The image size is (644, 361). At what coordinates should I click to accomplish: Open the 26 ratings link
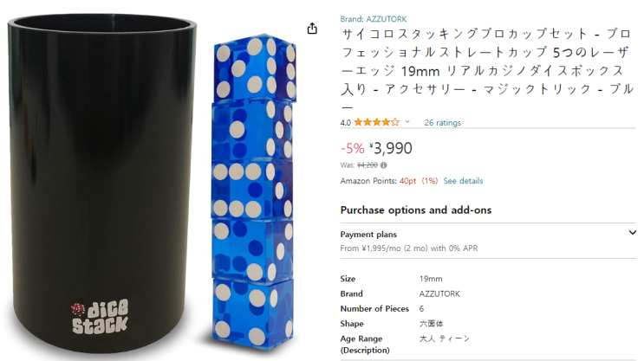(x=442, y=122)
